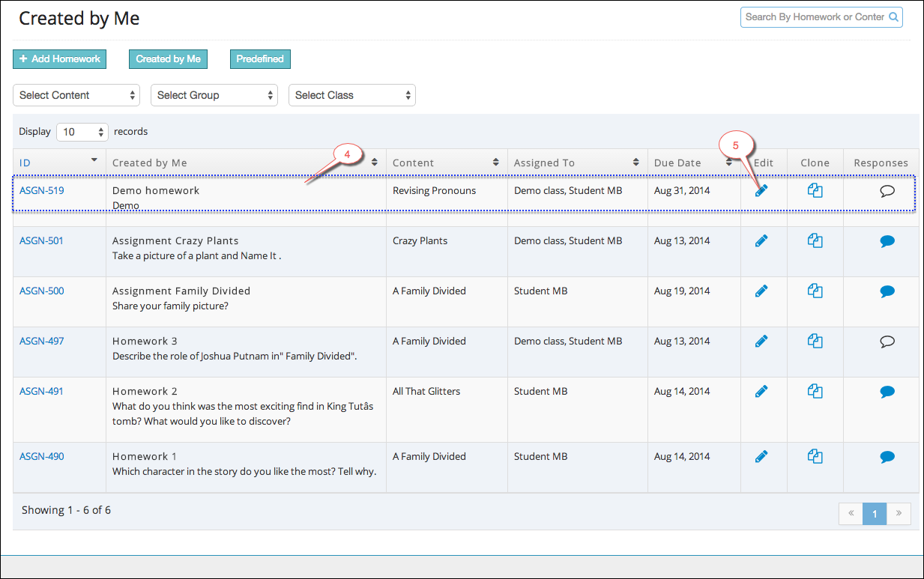Click the Crazy Plants content cell
The image size is (924, 579).
click(420, 240)
